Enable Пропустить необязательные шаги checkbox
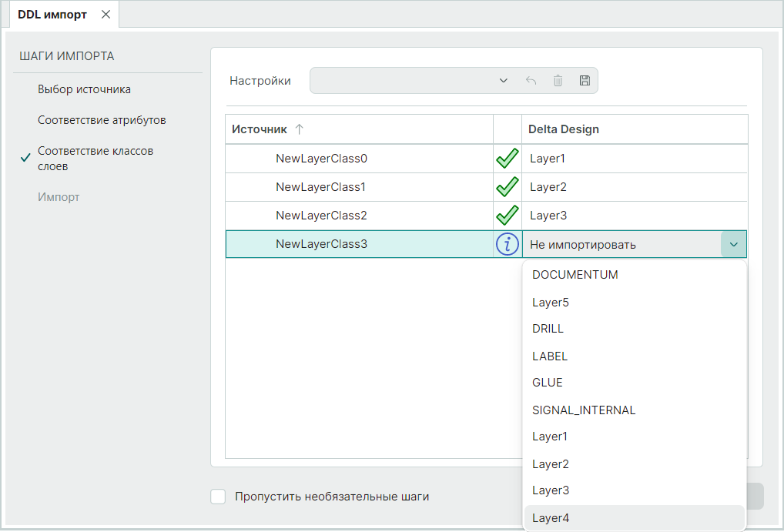The width and height of the screenshot is (784, 532). [x=218, y=497]
